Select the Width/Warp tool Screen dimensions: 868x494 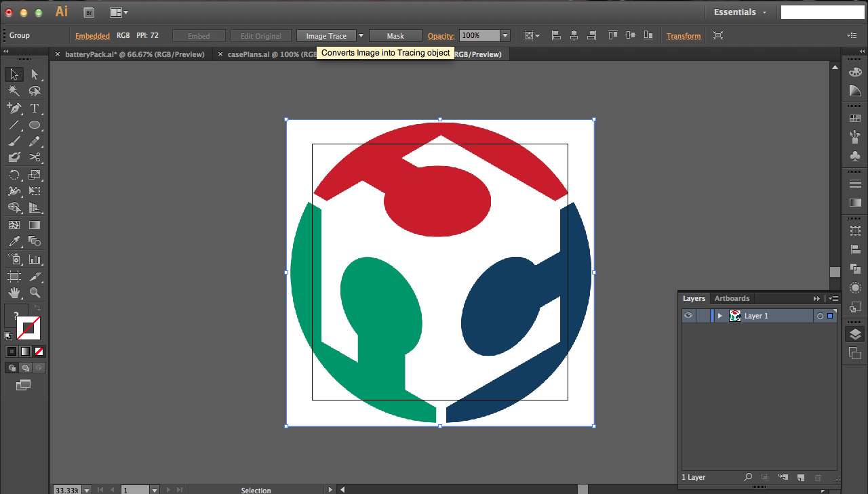click(x=14, y=192)
